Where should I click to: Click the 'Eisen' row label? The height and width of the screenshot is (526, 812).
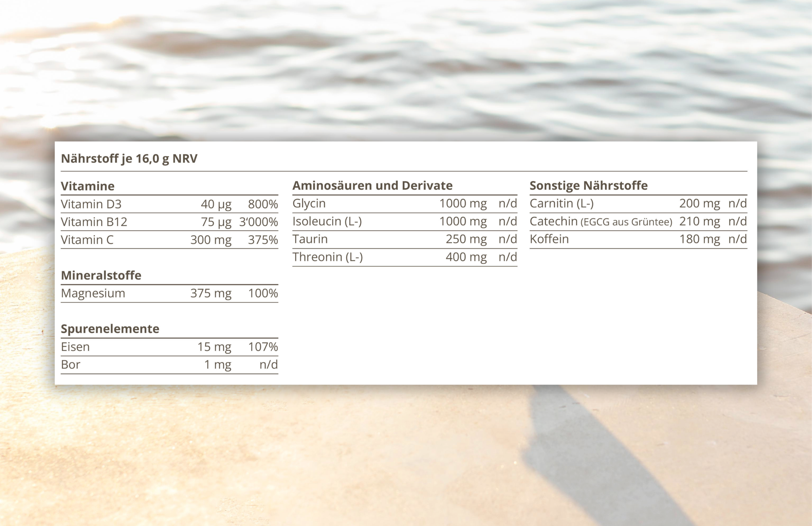pyautogui.click(x=75, y=347)
